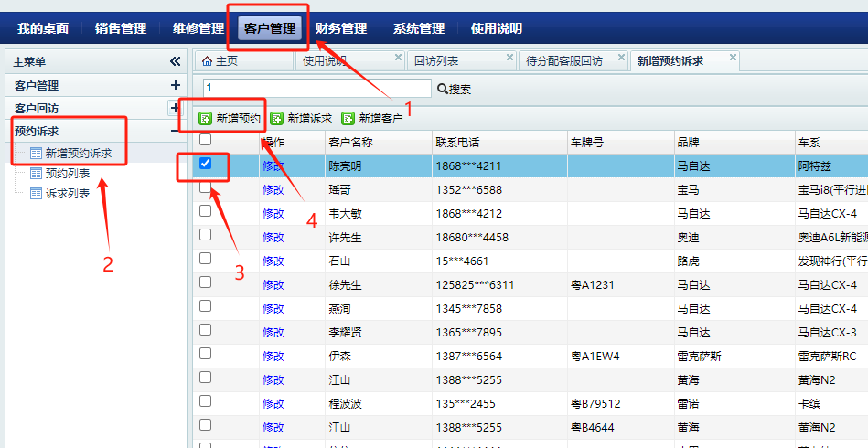Click 修改 link for 韦大敏
868x448 pixels.
pos(273,214)
